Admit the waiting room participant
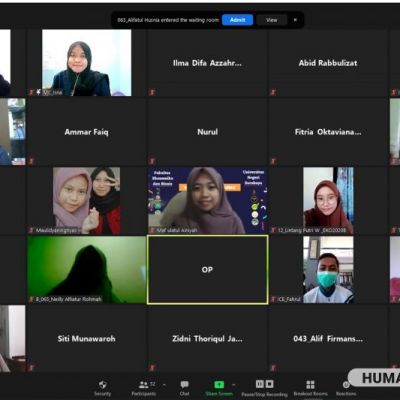This screenshot has width=400, height=400. pyautogui.click(x=237, y=20)
